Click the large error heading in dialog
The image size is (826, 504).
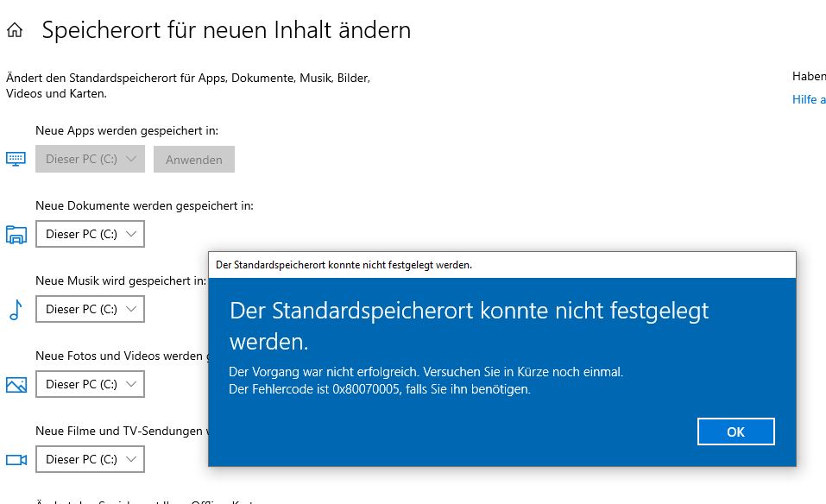(x=470, y=326)
